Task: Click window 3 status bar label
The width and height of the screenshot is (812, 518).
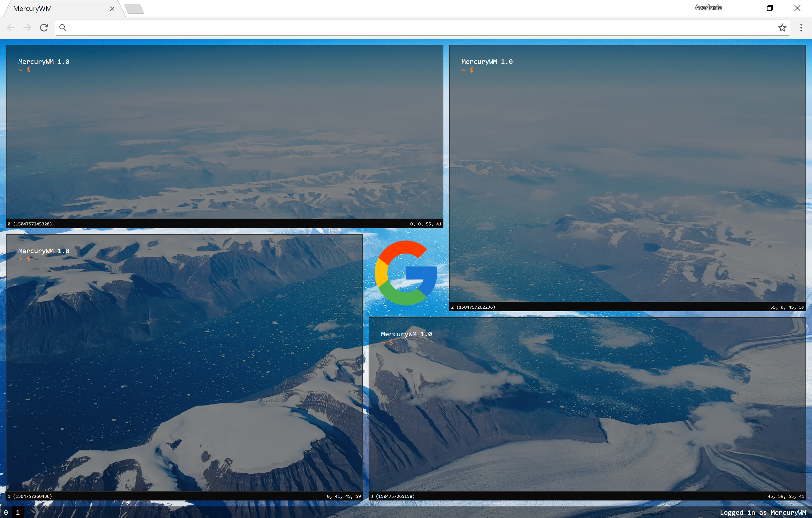Action: (x=393, y=496)
